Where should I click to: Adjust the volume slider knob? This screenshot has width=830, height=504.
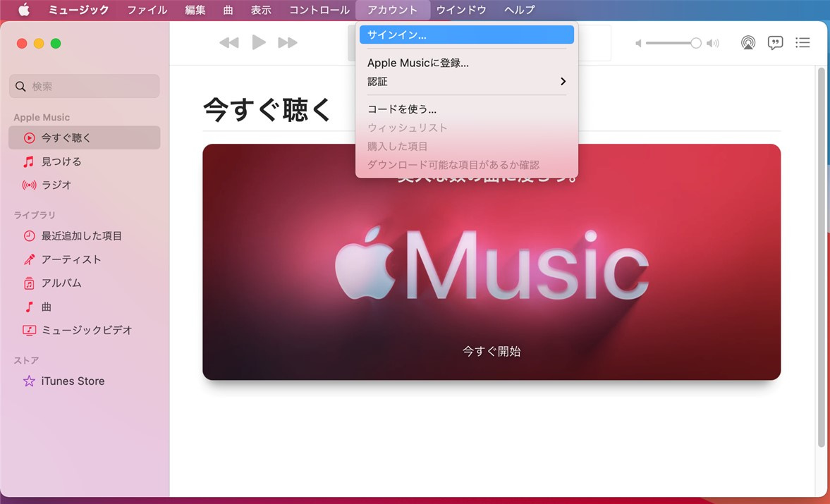point(696,43)
